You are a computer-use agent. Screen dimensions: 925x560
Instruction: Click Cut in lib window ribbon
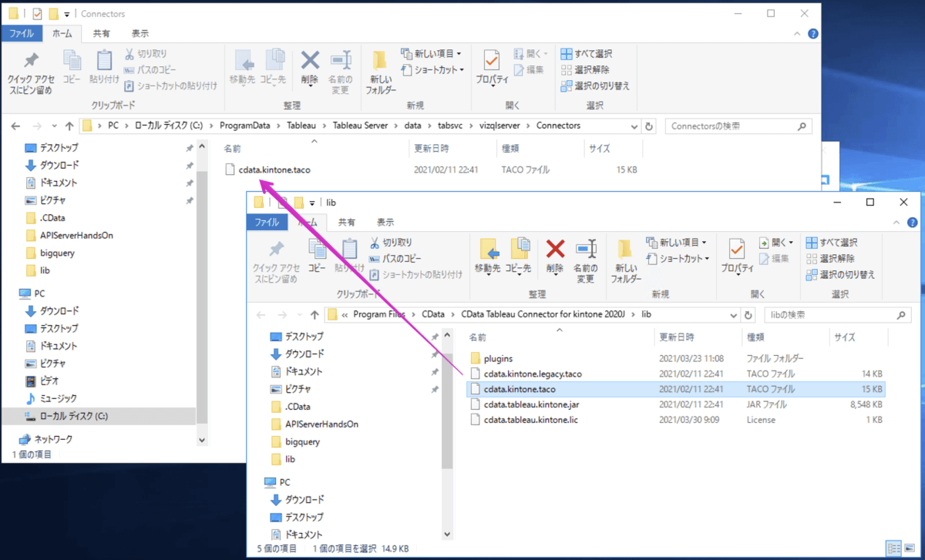(392, 243)
